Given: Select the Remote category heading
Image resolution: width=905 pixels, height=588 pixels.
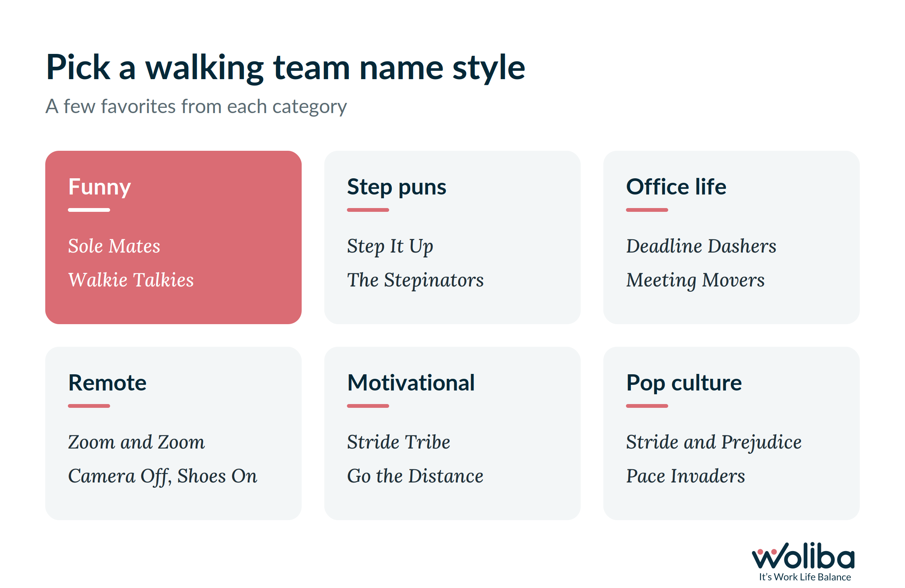Looking at the screenshot, I should pyautogui.click(x=107, y=383).
